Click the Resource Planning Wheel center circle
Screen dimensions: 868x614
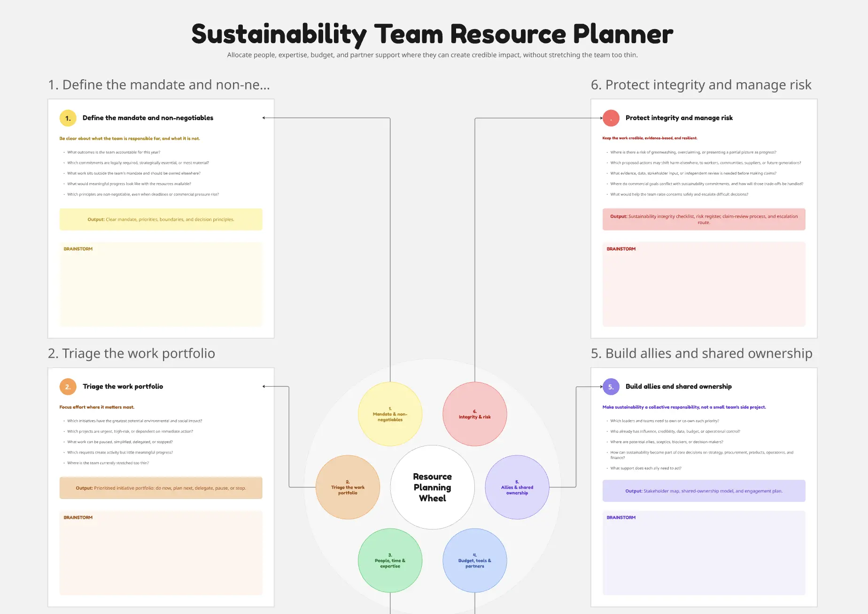click(x=433, y=487)
